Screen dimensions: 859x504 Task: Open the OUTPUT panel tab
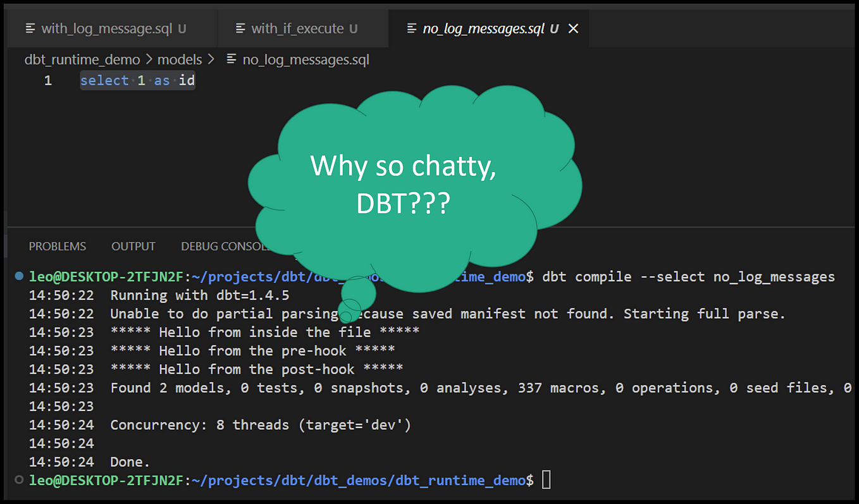click(x=133, y=246)
